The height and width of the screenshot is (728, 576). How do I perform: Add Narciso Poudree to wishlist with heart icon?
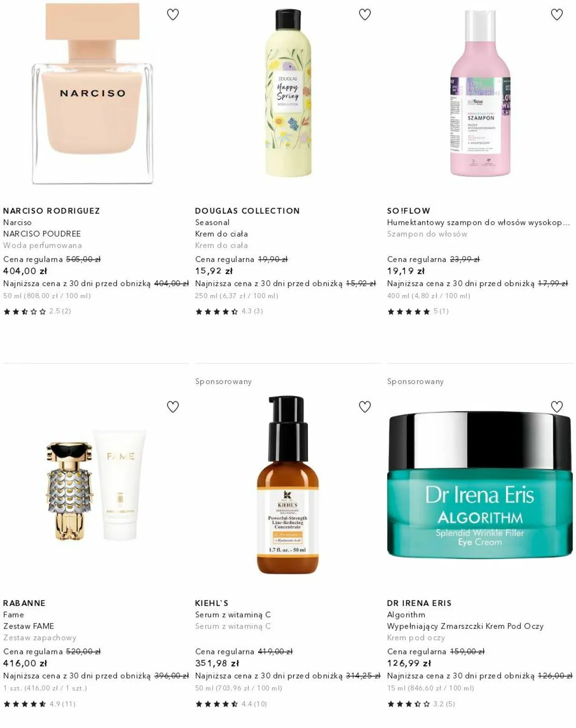pos(173,15)
